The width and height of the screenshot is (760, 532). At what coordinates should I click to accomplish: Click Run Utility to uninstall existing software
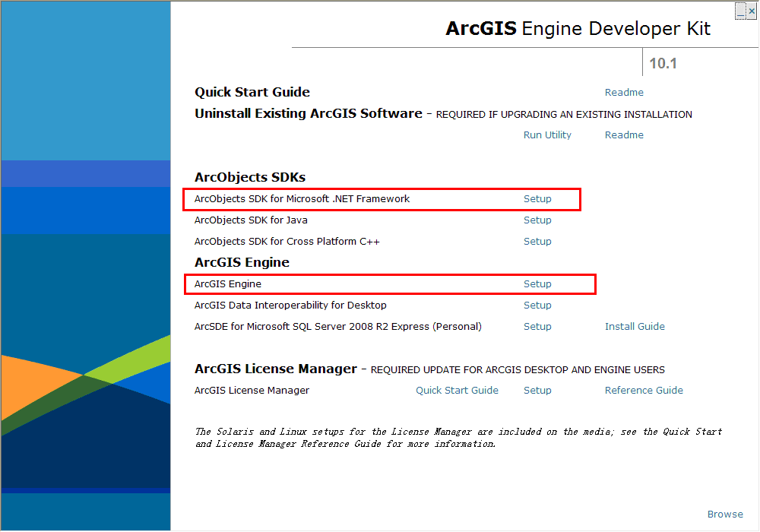(x=547, y=135)
